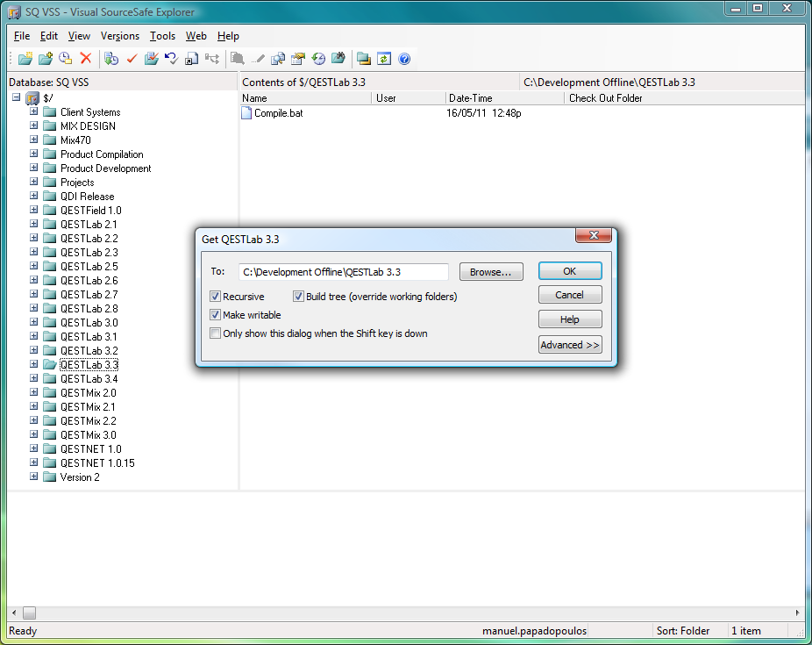Image resolution: width=812 pixels, height=645 pixels.
Task: Expand the QESTNET 1.0 project tree
Action: (x=34, y=449)
